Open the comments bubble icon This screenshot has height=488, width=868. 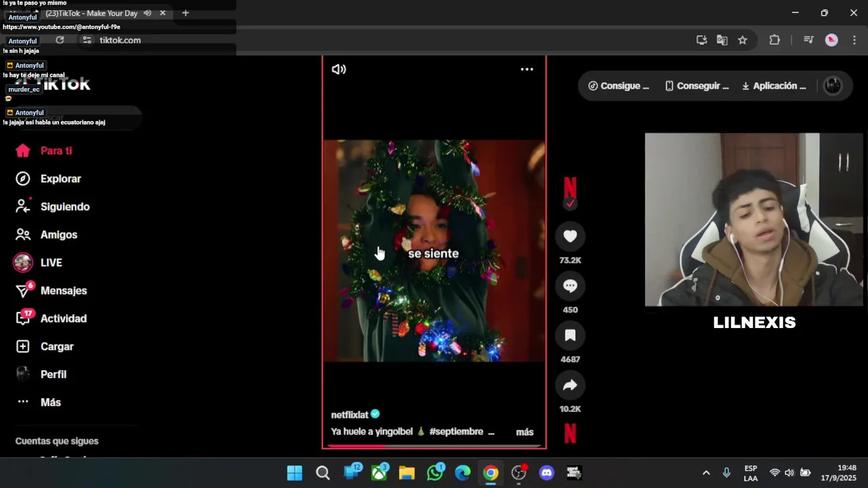click(x=570, y=285)
